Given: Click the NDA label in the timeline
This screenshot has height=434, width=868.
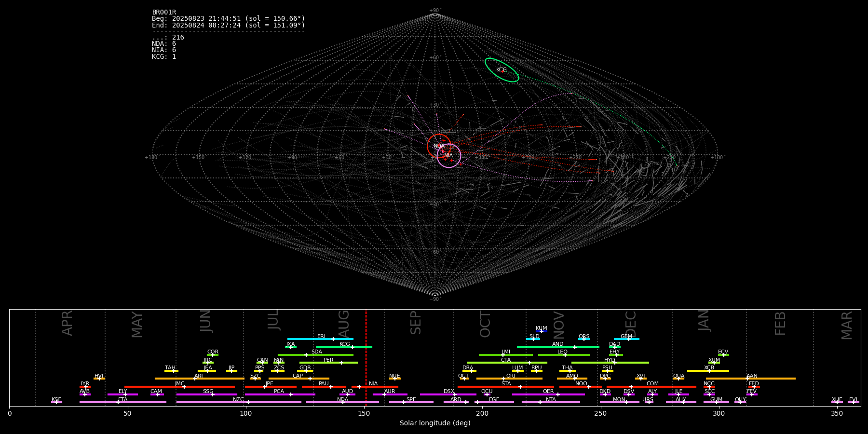Looking at the screenshot, I should [x=343, y=400].
